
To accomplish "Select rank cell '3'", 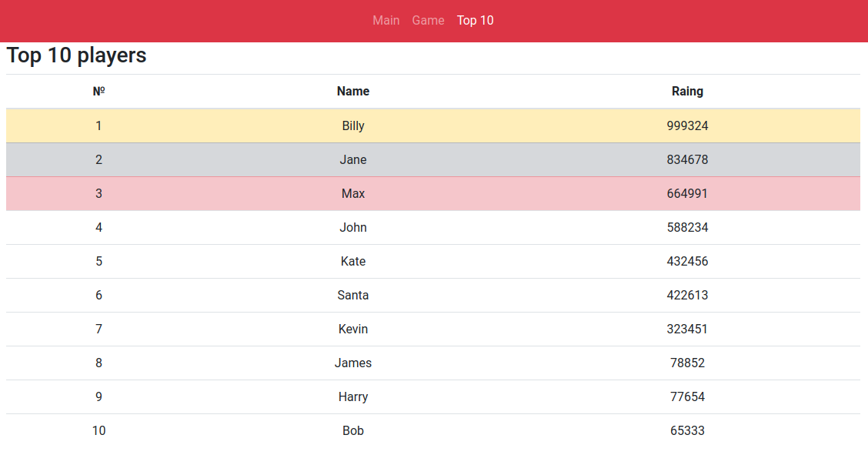I will point(98,193).
